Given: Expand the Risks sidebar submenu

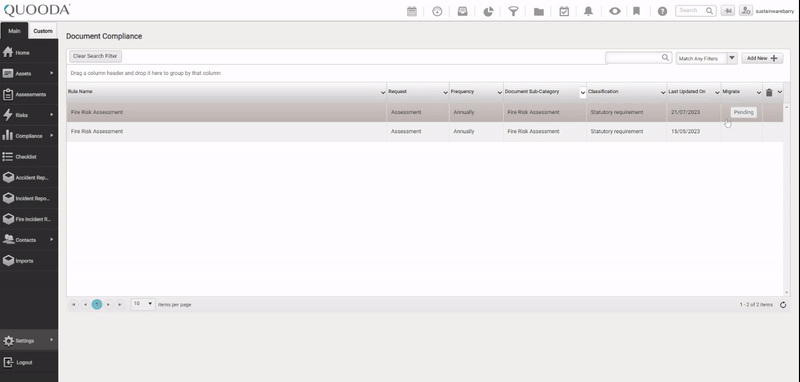Looking at the screenshot, I should [x=52, y=115].
